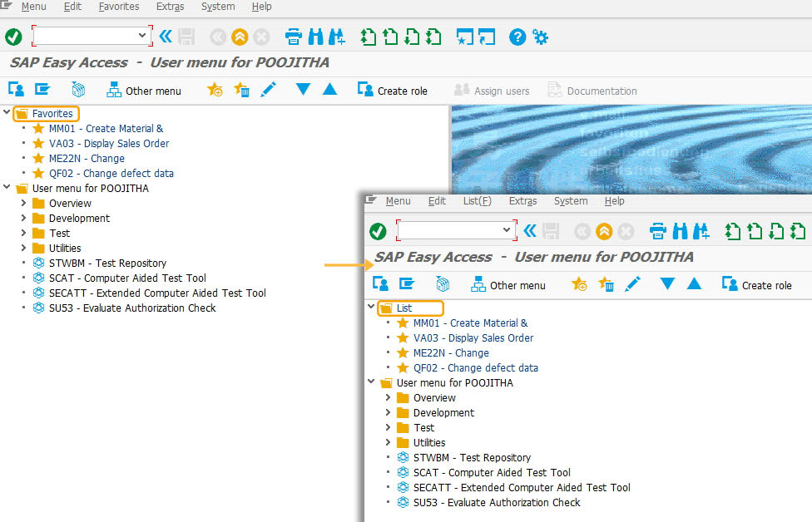Viewport: 812px width, 522px height.
Task: Move favorite down with the arrow in front window
Action: (x=667, y=283)
